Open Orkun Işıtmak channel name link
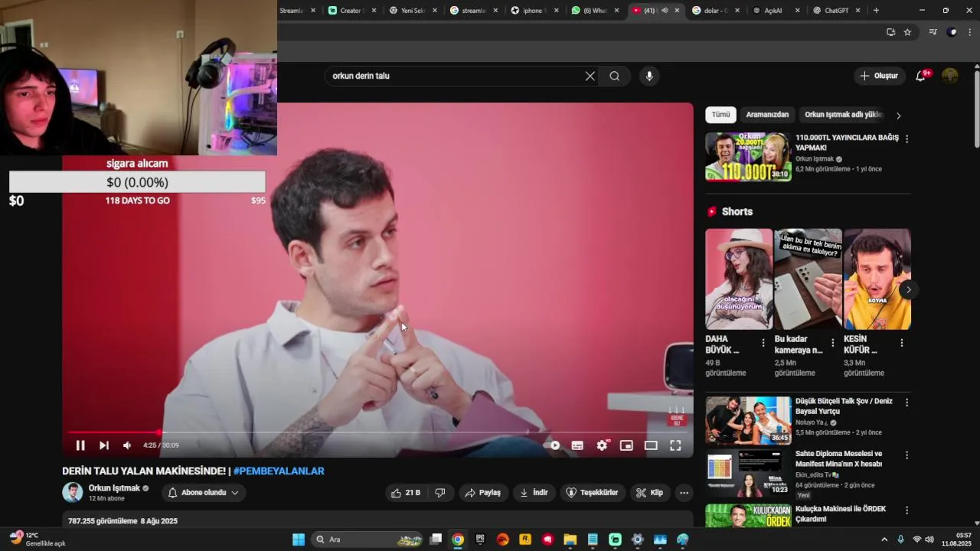The image size is (980, 551). pos(114,488)
